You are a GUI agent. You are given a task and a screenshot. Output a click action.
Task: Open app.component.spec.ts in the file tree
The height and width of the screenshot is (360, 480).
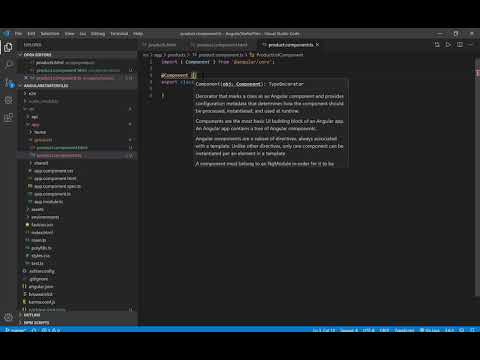point(77,186)
